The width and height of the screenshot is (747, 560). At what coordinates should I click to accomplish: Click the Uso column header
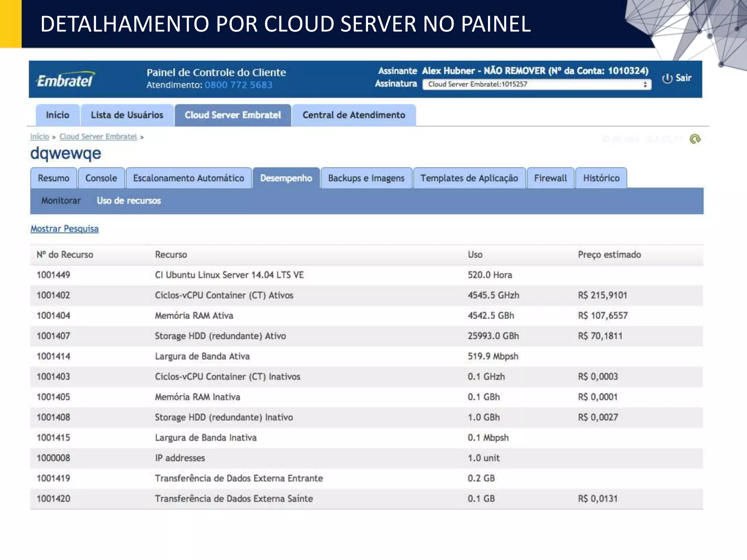pos(475,254)
